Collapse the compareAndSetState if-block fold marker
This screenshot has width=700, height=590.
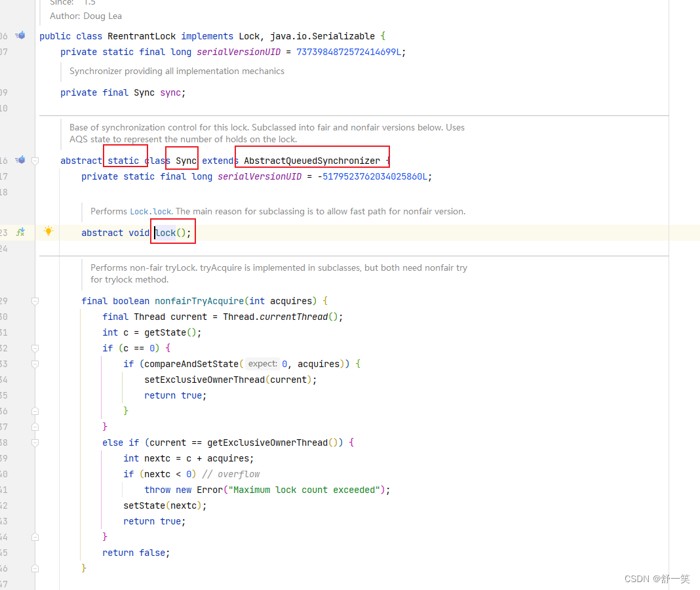[35, 364]
